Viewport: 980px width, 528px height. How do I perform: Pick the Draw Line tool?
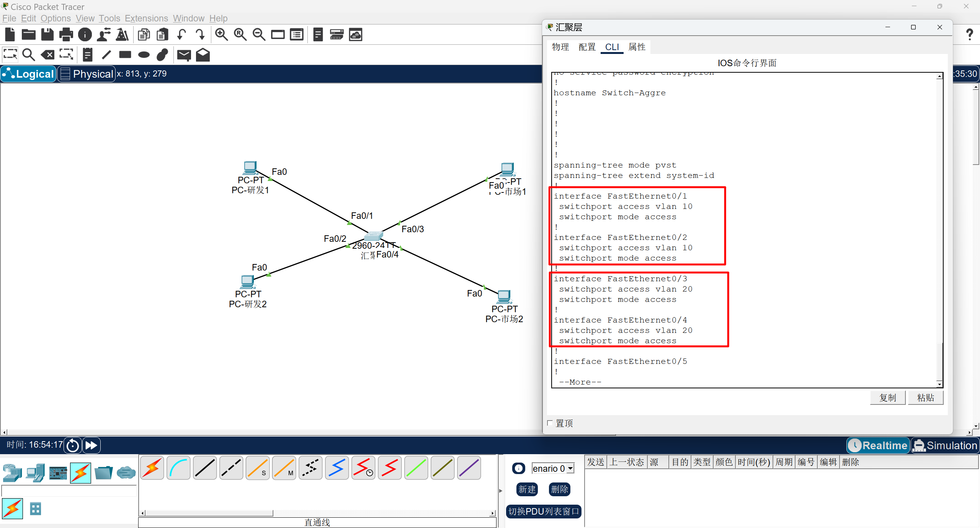pos(106,55)
